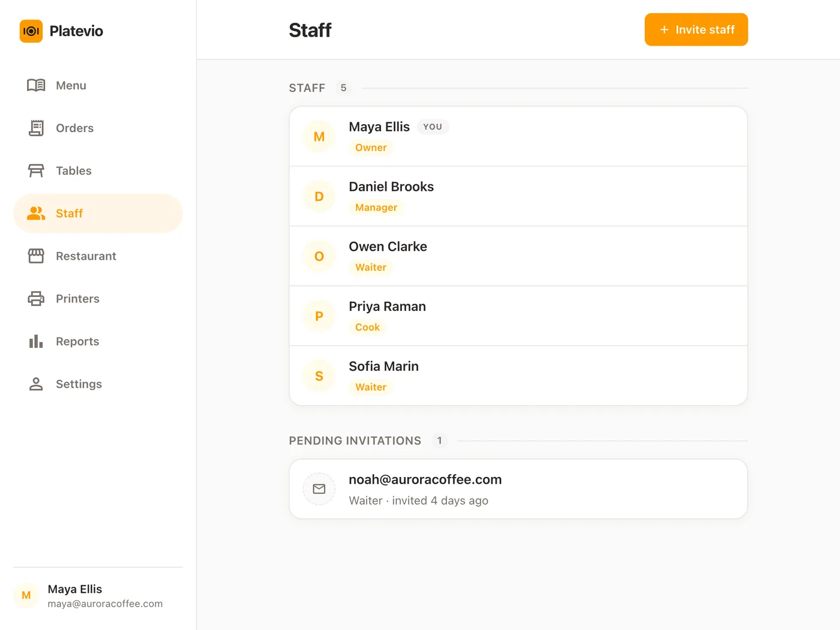Go to the Orders page
Screen dimensions: 840x630
coord(98,128)
